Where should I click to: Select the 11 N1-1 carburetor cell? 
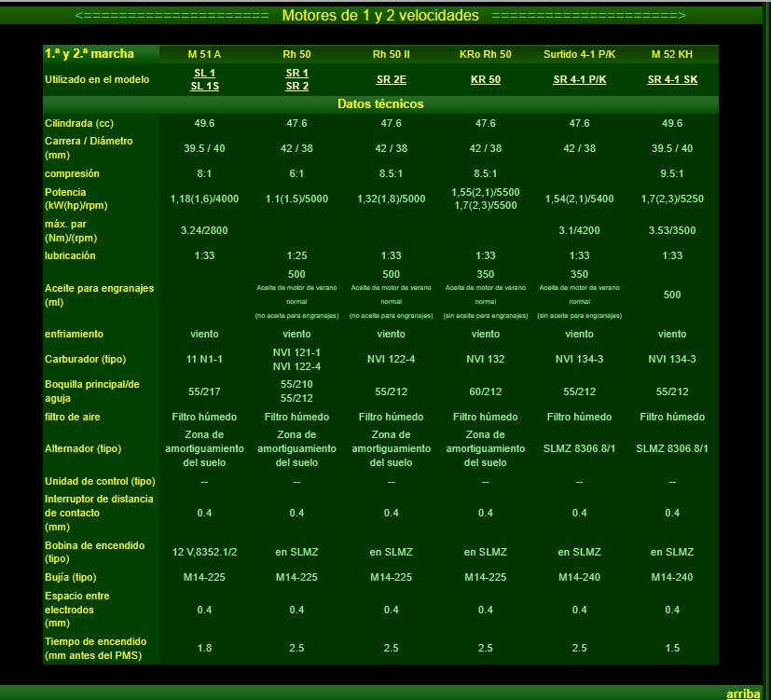pyautogui.click(x=204, y=359)
